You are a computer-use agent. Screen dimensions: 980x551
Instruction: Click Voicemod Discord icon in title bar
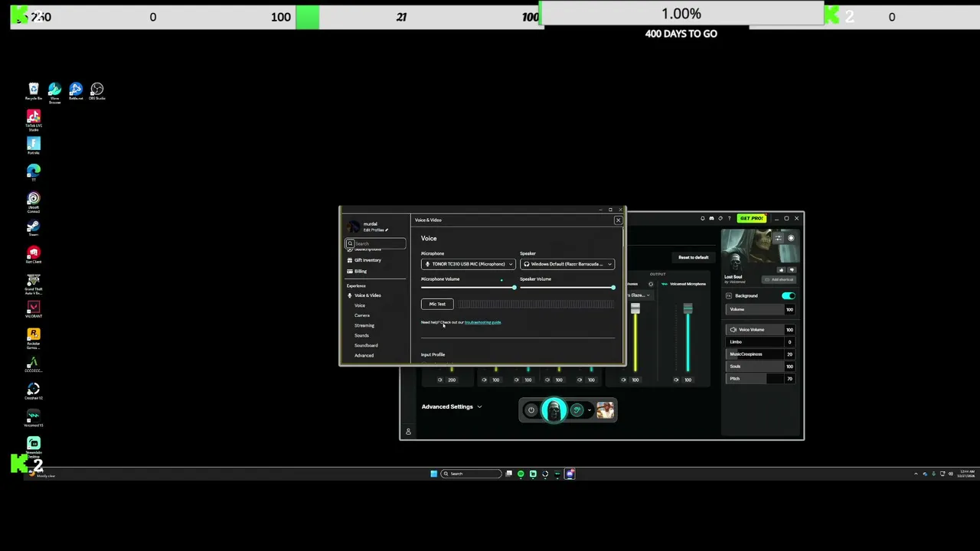711,219
